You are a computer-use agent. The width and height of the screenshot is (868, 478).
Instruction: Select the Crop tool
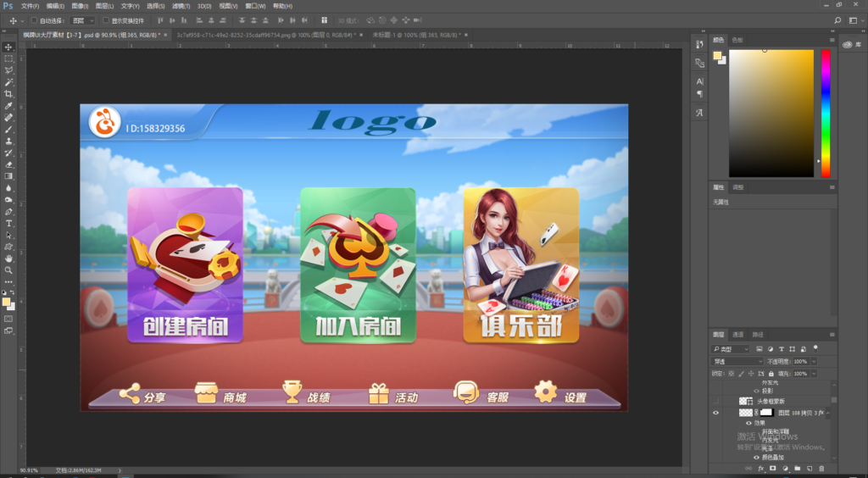8,94
